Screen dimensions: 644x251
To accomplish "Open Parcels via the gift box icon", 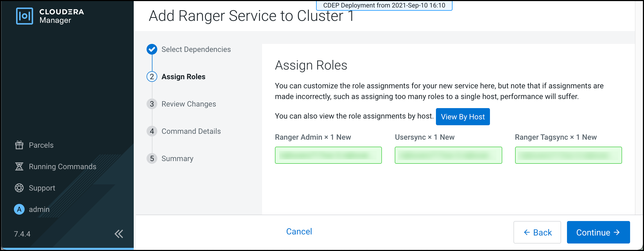I will [19, 145].
